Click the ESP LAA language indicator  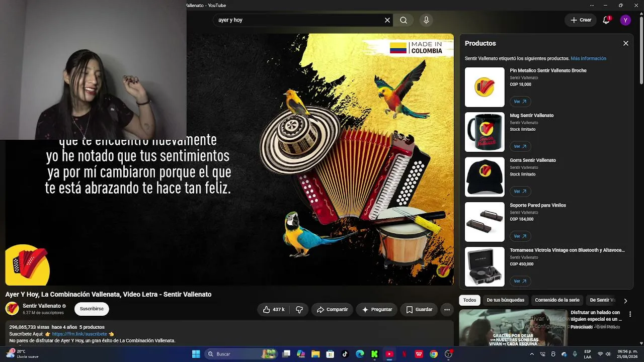point(588,354)
